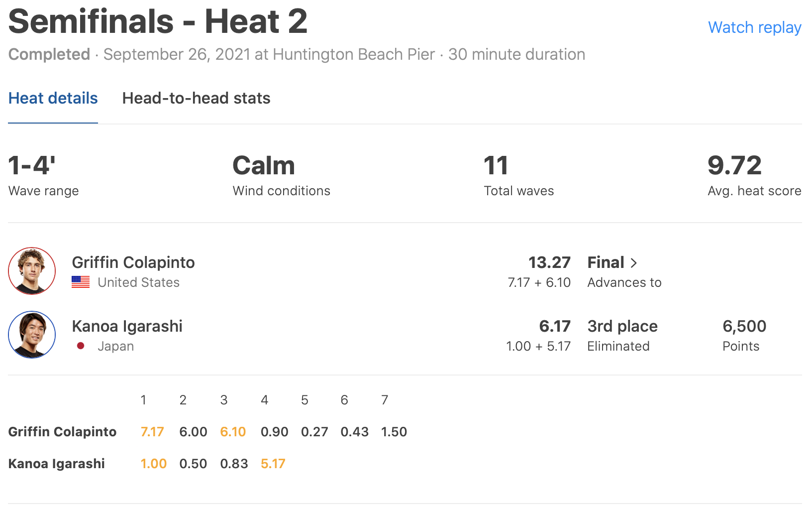The height and width of the screenshot is (507, 812).
Task: Click Griffin's highlighted 6.10 wave score
Action: tap(233, 432)
